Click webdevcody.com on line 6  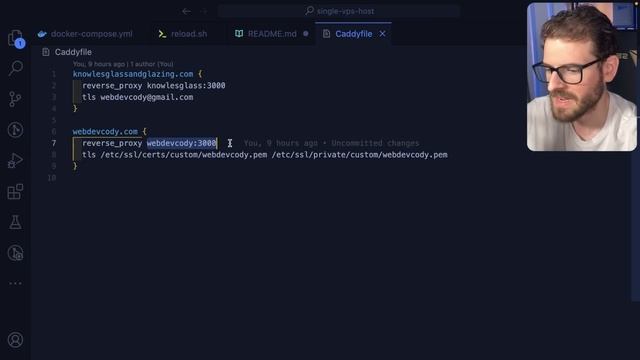point(105,131)
